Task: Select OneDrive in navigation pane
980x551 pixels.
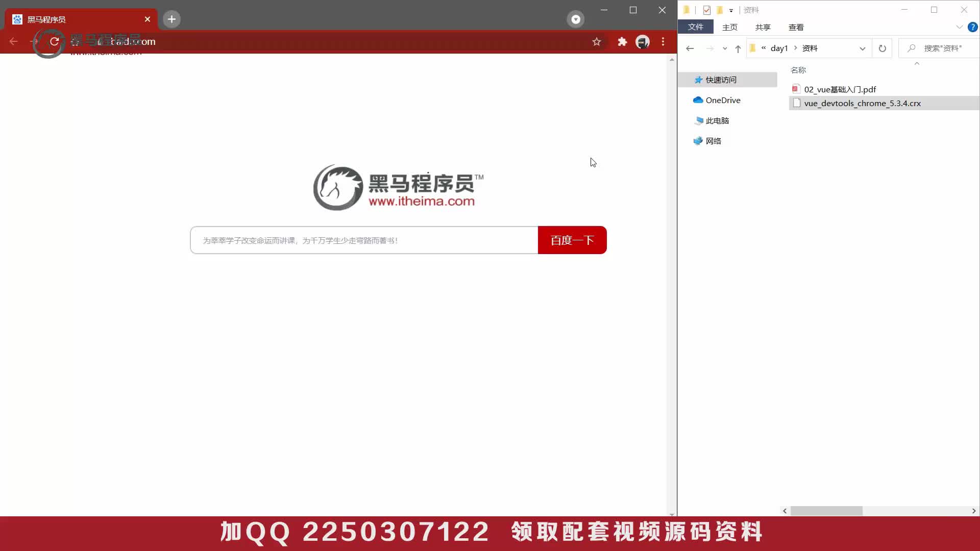Action: point(723,101)
